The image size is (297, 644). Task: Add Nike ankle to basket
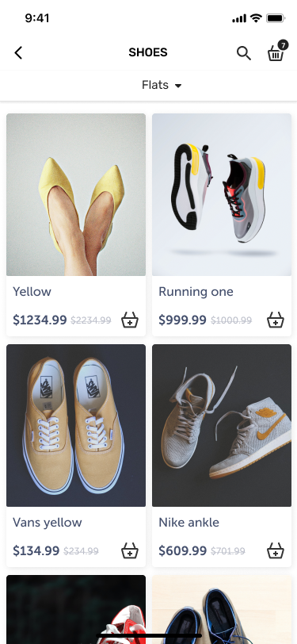276,550
